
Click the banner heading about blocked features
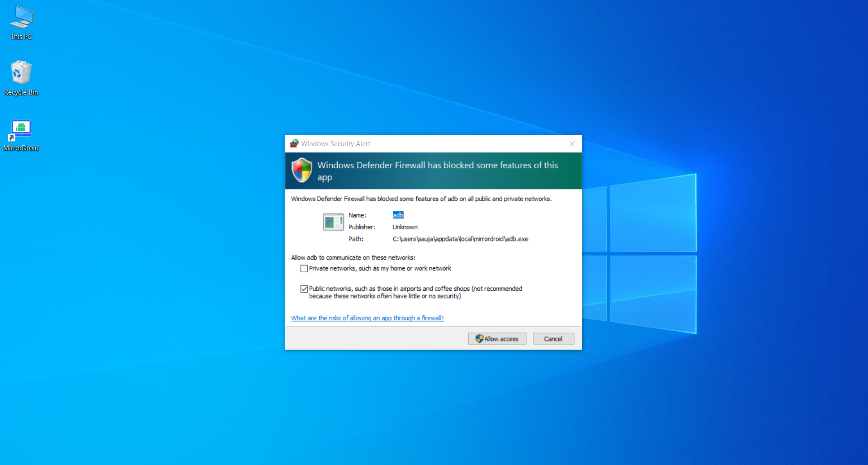438,171
